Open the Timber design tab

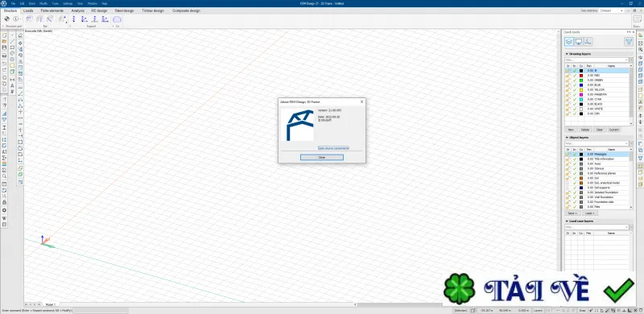point(153,10)
